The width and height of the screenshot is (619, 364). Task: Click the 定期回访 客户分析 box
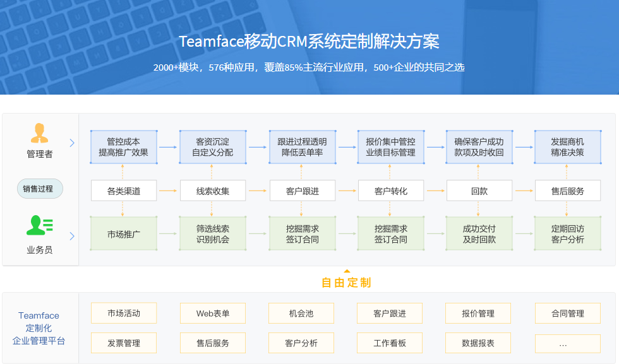tap(568, 233)
